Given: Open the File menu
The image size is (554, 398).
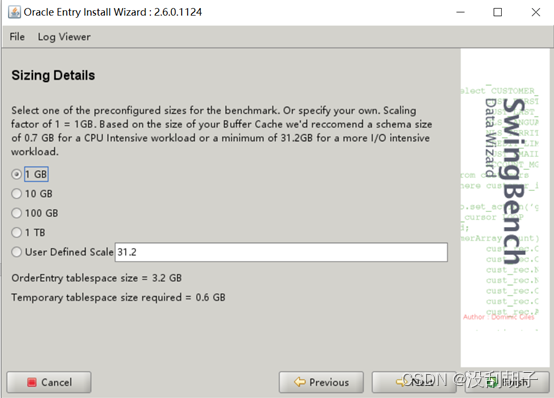Looking at the screenshot, I should click(x=17, y=37).
